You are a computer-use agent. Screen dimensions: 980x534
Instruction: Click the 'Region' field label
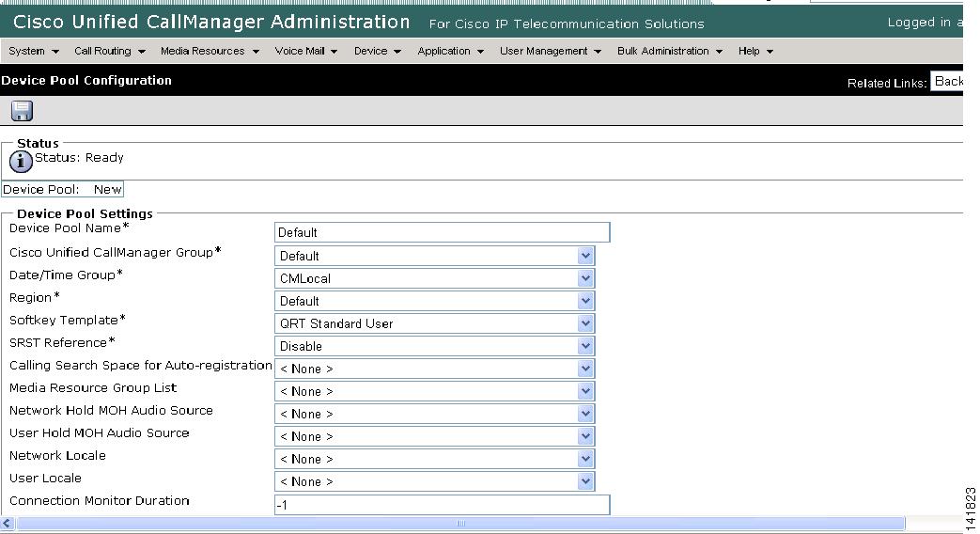(x=35, y=298)
